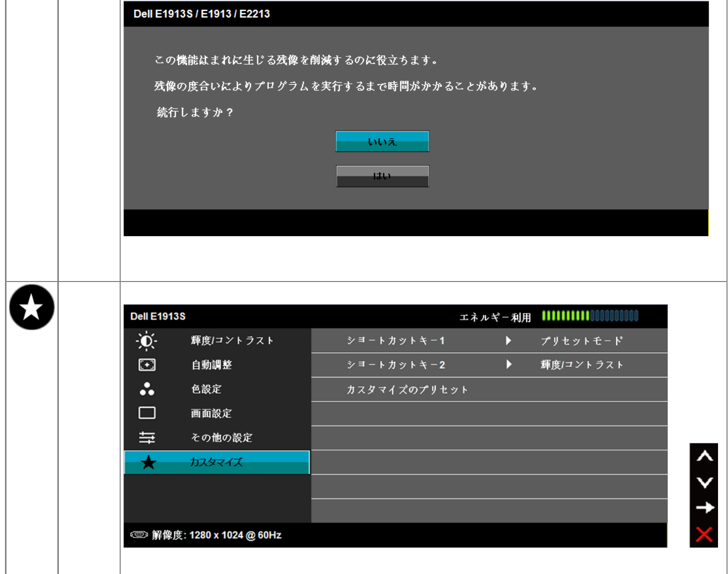Click the Dell E1913S menu title
The height and width of the screenshot is (574, 728).
pos(158,316)
